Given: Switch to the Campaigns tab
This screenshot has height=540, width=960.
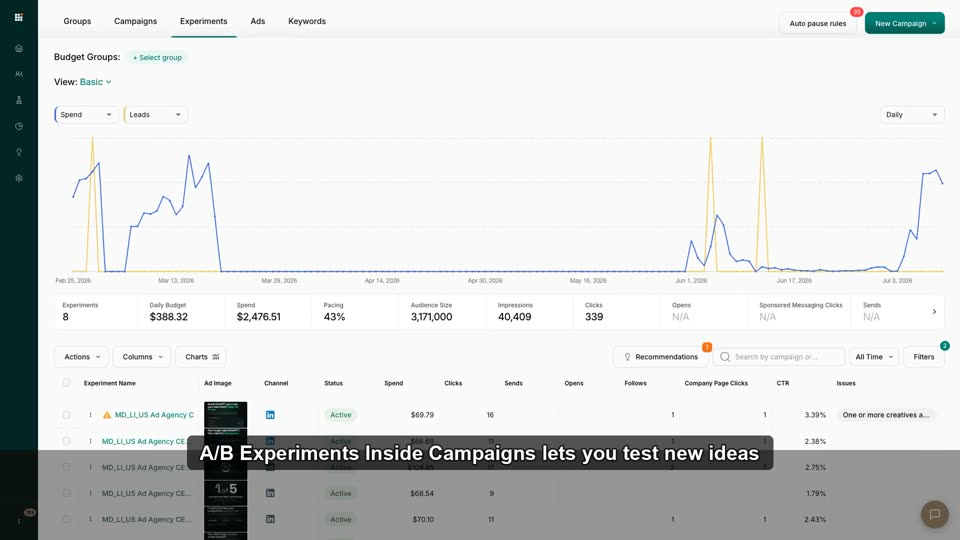Looking at the screenshot, I should (x=135, y=21).
